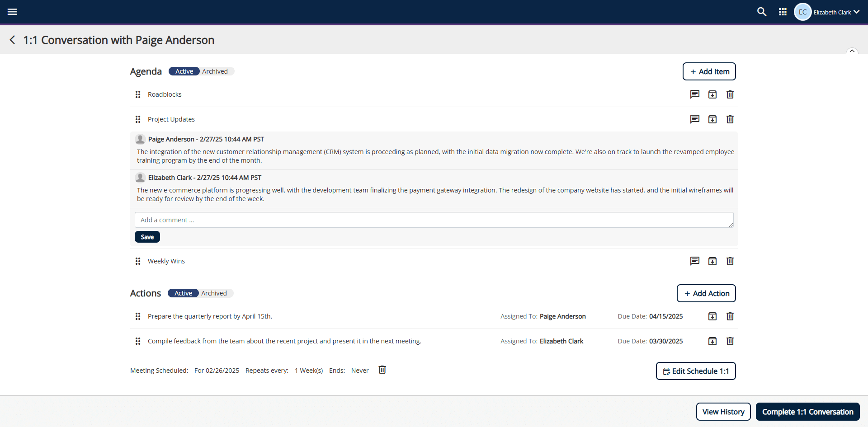
Task: Delete the Project Updates item
Action: click(730, 119)
